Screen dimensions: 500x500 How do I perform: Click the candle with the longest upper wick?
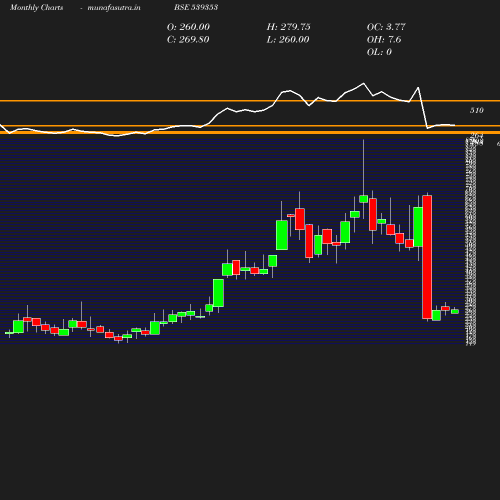[364, 199]
